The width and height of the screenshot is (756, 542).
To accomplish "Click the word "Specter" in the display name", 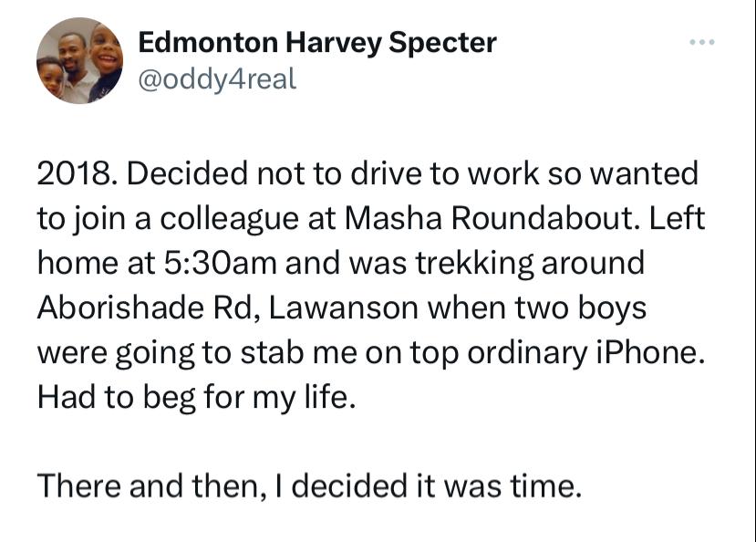I will 442,44.
